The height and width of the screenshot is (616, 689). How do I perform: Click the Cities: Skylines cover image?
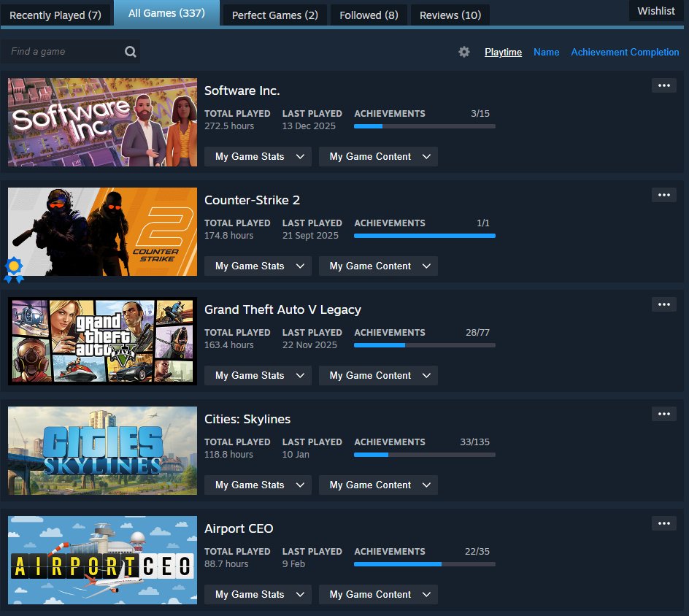tap(102, 450)
